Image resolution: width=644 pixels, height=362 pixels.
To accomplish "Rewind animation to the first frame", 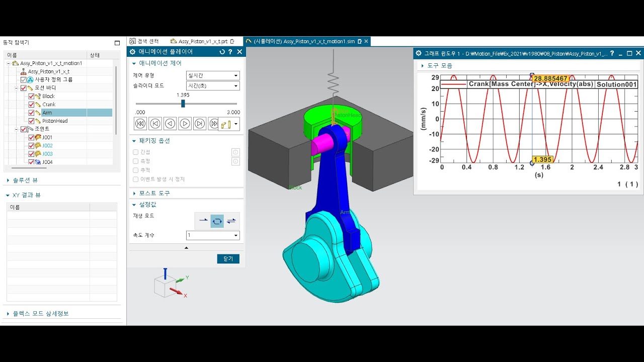I will (x=140, y=123).
